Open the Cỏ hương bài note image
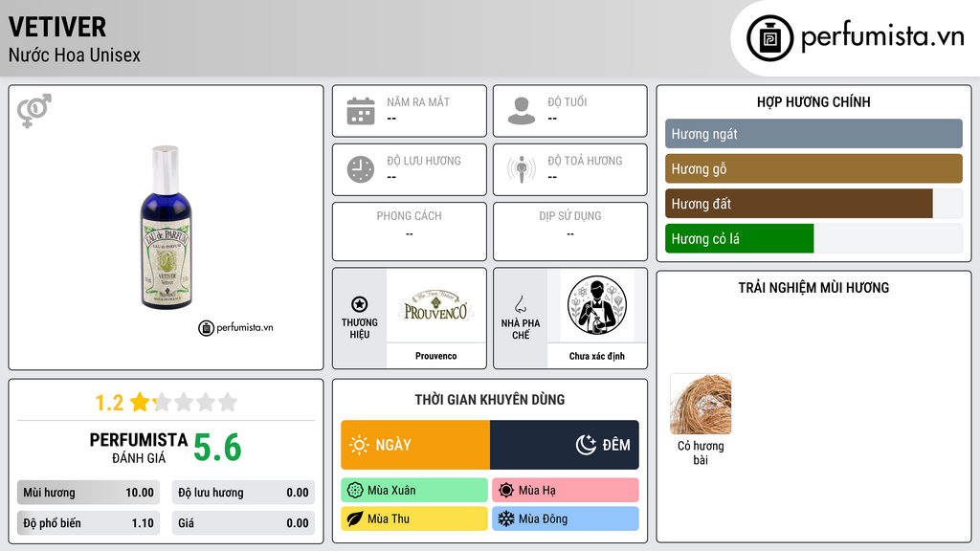The width and height of the screenshot is (980, 551). point(701,405)
